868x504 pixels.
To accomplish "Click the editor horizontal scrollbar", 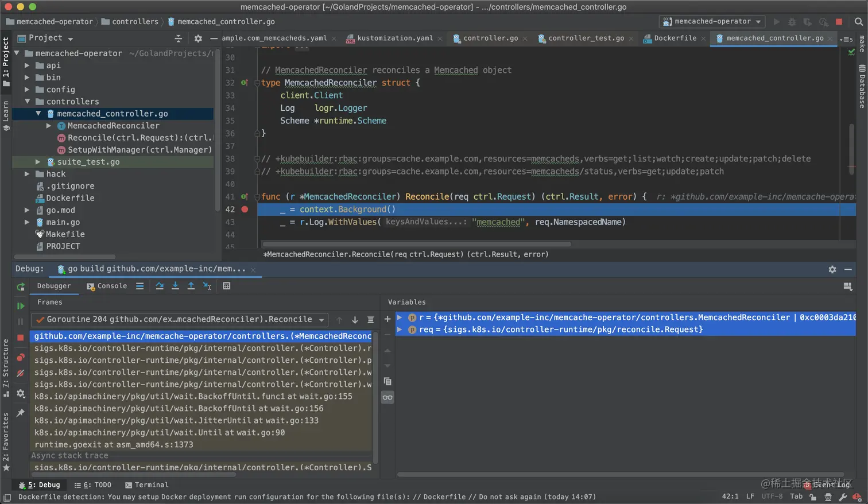I will point(416,244).
